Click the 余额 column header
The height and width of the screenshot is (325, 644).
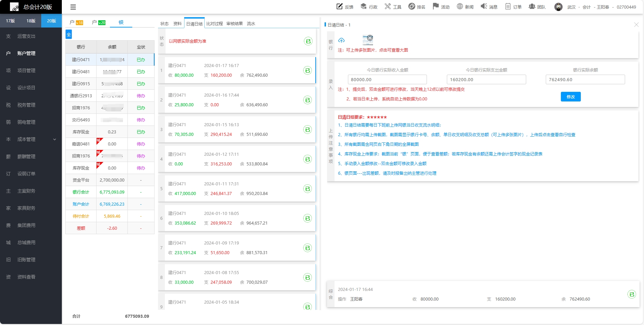[x=112, y=47]
